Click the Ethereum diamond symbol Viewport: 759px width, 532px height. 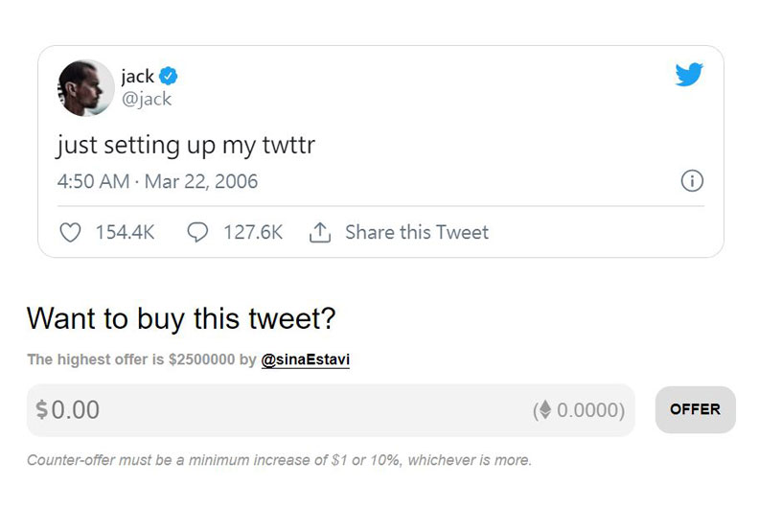click(545, 410)
